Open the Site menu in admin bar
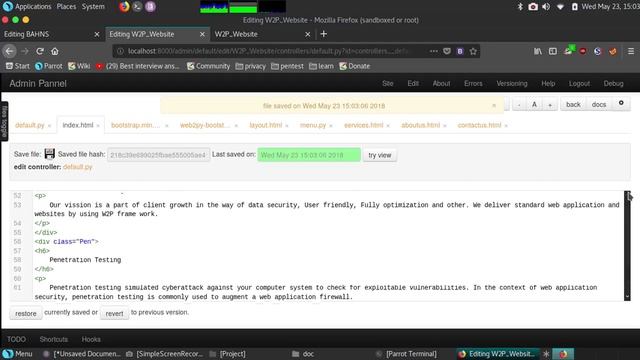The width and height of the screenshot is (640, 360). (388, 83)
